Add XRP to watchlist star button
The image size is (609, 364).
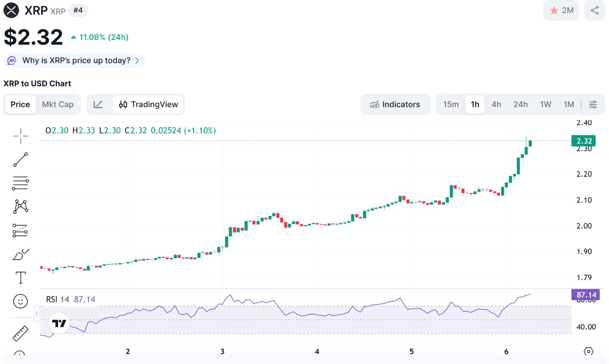click(561, 11)
